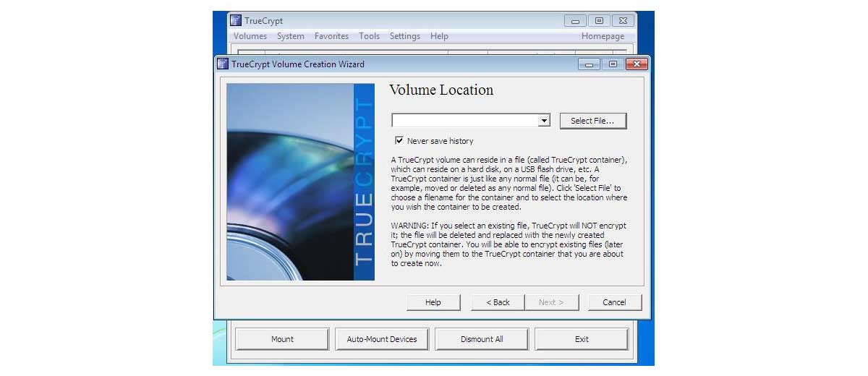Go back with the < Back button
Viewport: 868px width, 376px height.
coord(498,302)
